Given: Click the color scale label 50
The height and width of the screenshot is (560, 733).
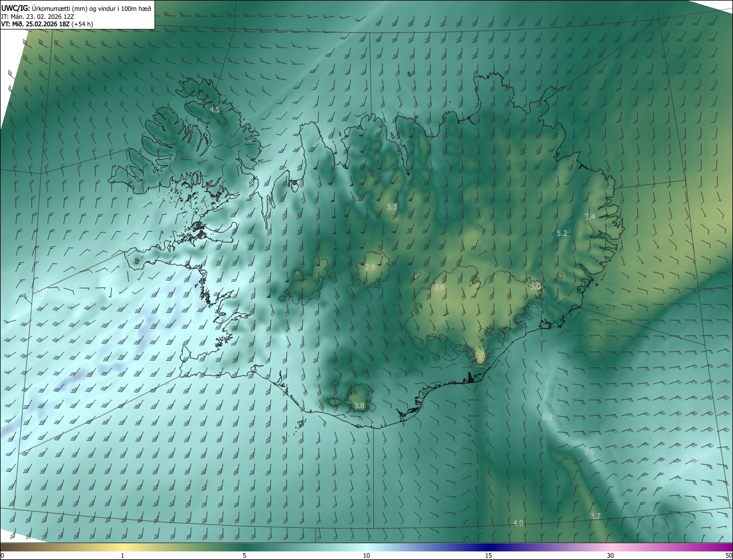Looking at the screenshot, I should coord(728,555).
